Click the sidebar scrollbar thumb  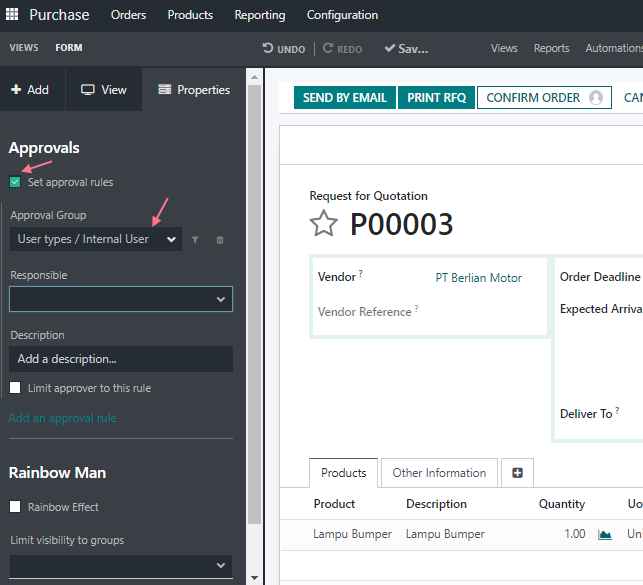click(254, 304)
